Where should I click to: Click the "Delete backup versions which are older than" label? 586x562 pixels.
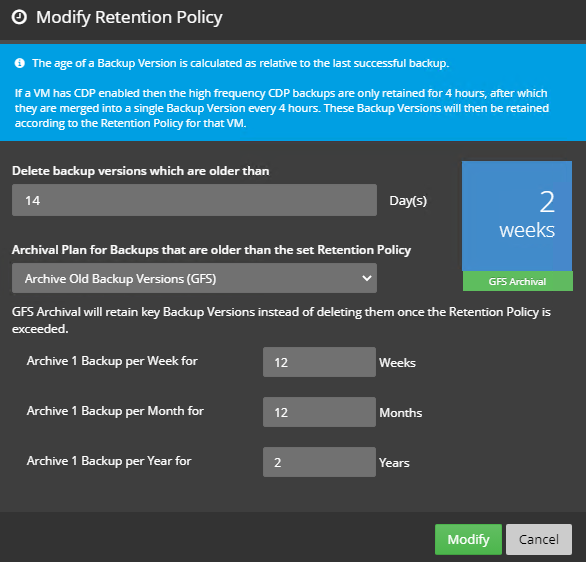click(141, 171)
